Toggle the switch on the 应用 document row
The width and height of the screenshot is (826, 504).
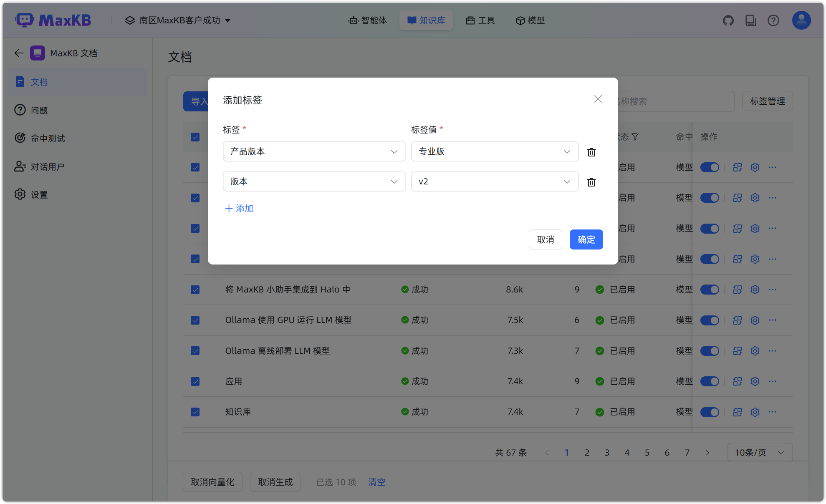click(710, 381)
